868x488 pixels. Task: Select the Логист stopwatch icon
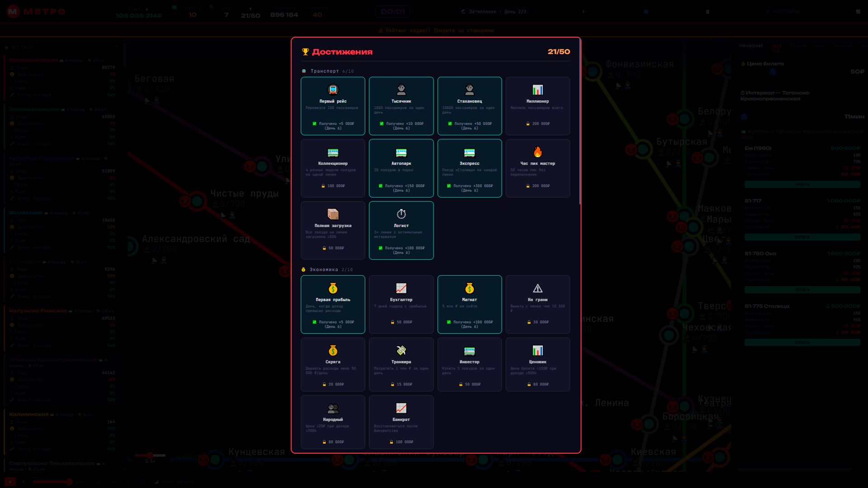click(401, 214)
